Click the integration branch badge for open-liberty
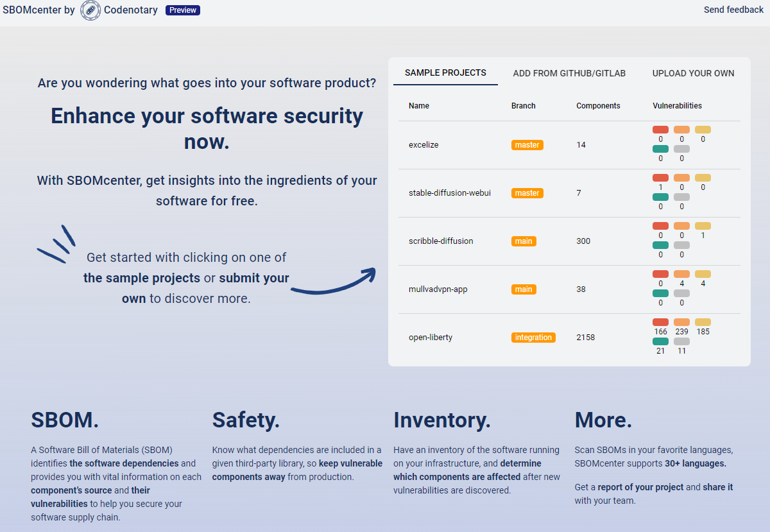This screenshot has height=532, width=770. (x=533, y=337)
